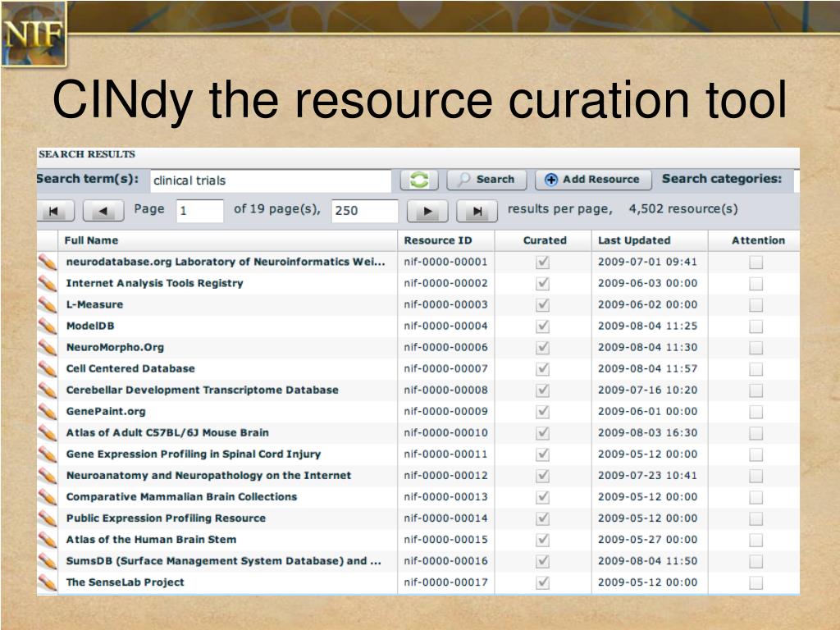Flag Attention for Atlas of Human Brain Stem
The image size is (840, 630).
pyautogui.click(x=756, y=540)
